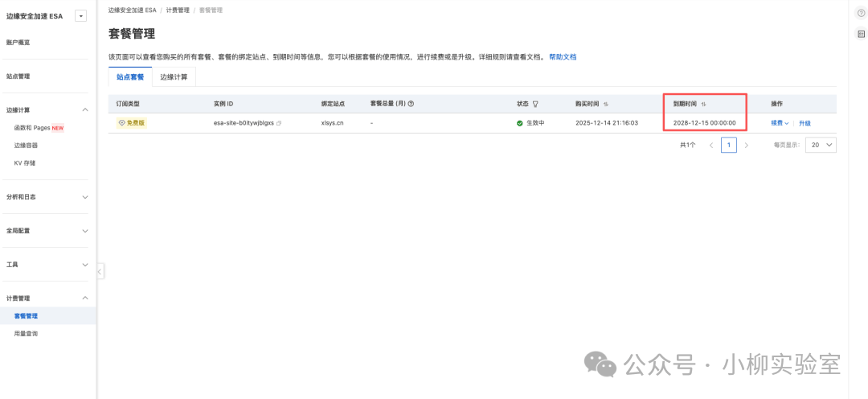
Task: Open the product switcher dropdown beside 边缘安全加速 ESA
Action: tap(80, 16)
